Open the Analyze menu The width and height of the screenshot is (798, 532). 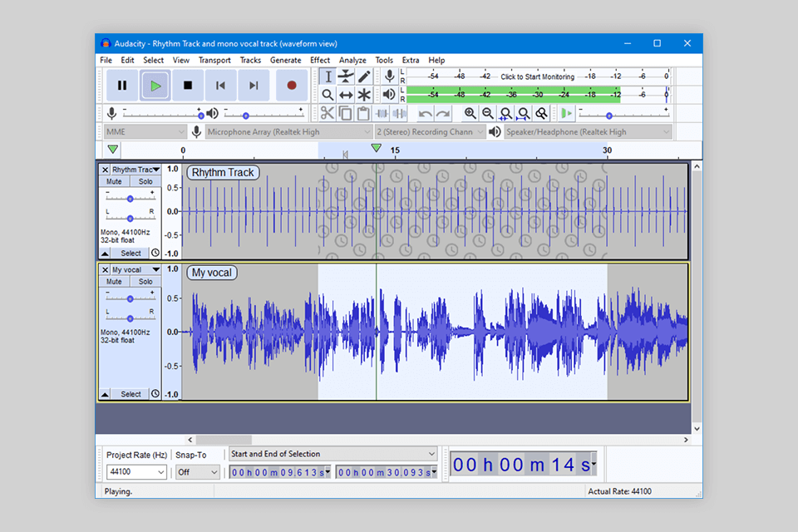pos(352,60)
